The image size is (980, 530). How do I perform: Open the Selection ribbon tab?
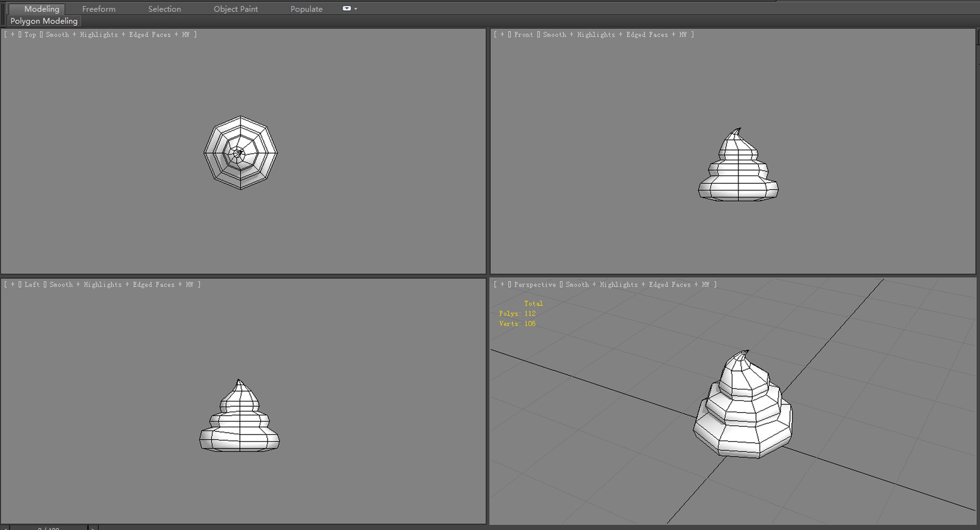pos(164,9)
